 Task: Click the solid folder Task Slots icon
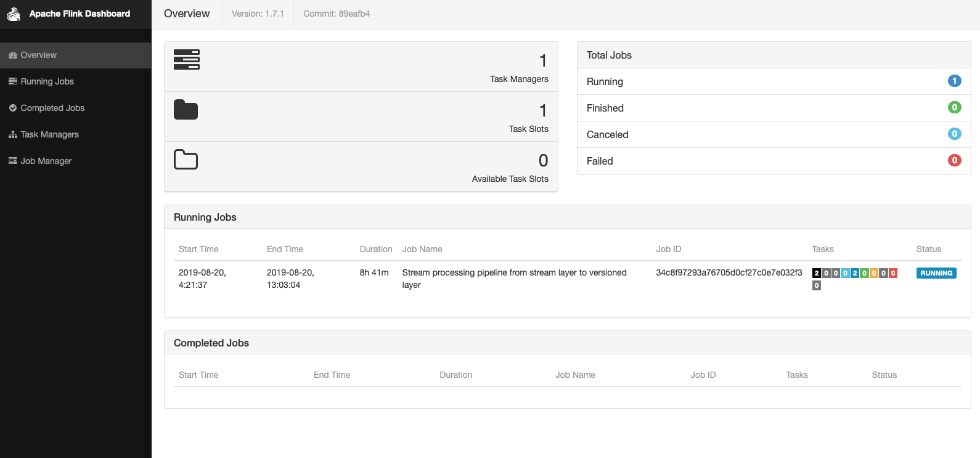click(x=186, y=109)
